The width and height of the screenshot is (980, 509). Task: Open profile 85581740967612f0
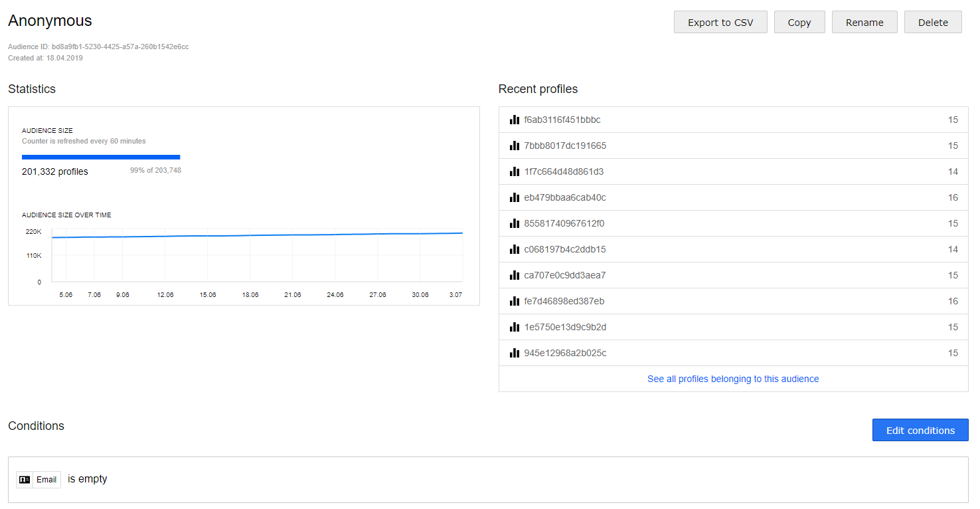[564, 224]
